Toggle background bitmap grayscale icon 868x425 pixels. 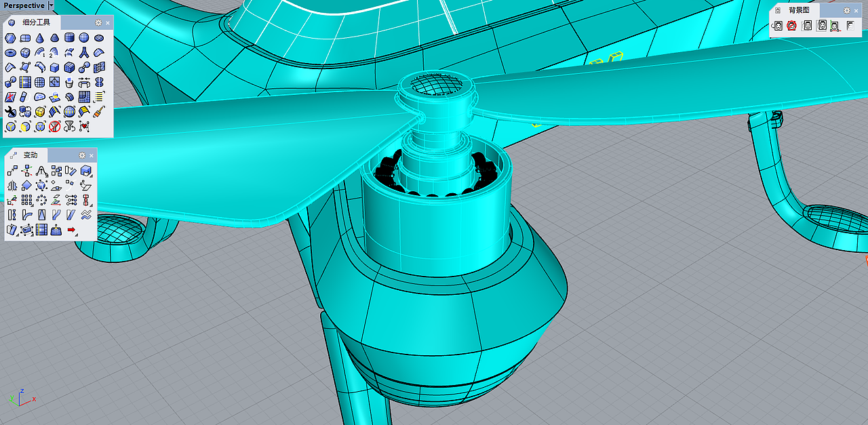(x=849, y=26)
